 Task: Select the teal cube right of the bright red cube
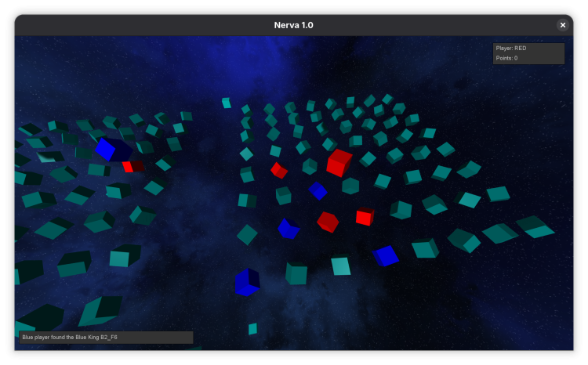[401, 210]
